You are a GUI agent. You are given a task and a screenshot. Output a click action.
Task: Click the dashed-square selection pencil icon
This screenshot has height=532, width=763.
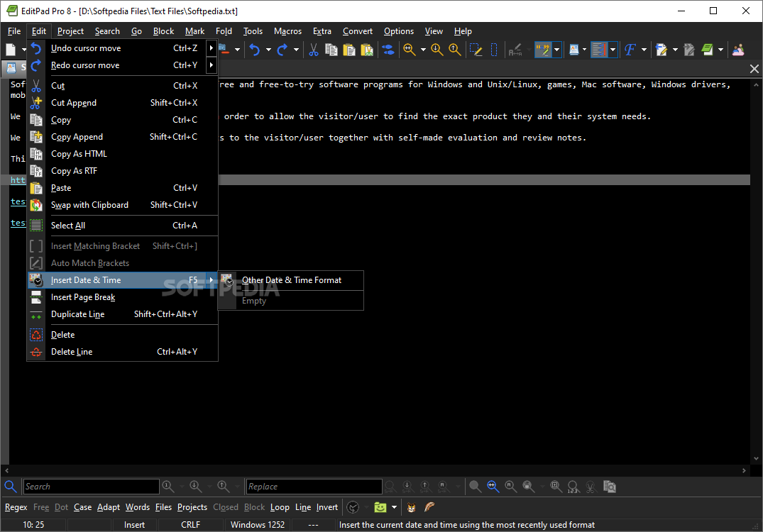[x=476, y=50]
